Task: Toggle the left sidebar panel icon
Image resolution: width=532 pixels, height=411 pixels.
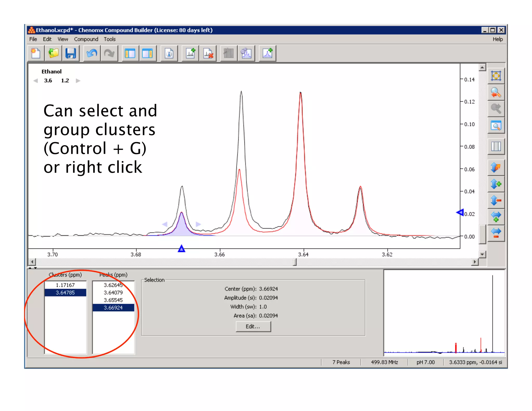Action: [130, 54]
